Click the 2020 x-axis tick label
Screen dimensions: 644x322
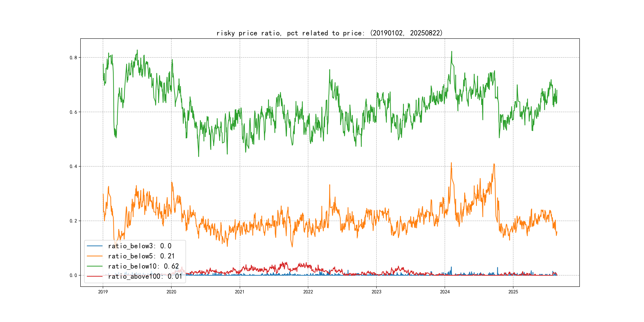[x=171, y=292]
